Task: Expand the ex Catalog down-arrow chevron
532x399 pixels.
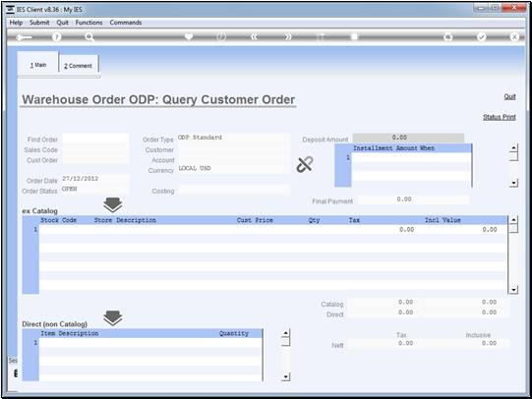Action: pos(113,204)
